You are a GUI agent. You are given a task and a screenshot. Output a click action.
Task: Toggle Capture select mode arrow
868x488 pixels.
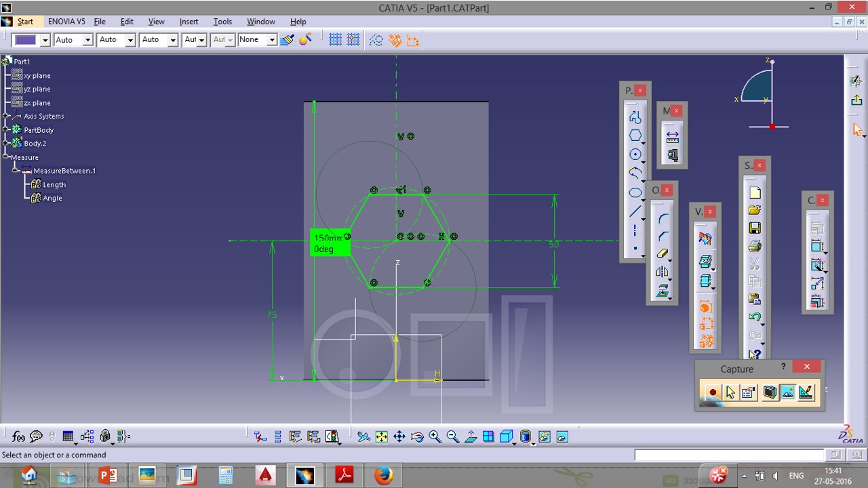coord(730,392)
